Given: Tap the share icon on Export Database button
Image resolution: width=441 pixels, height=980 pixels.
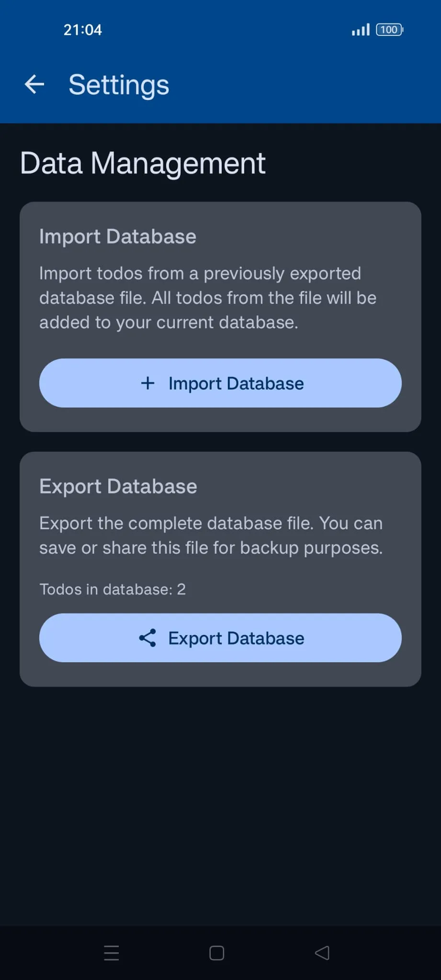Looking at the screenshot, I should coord(148,637).
